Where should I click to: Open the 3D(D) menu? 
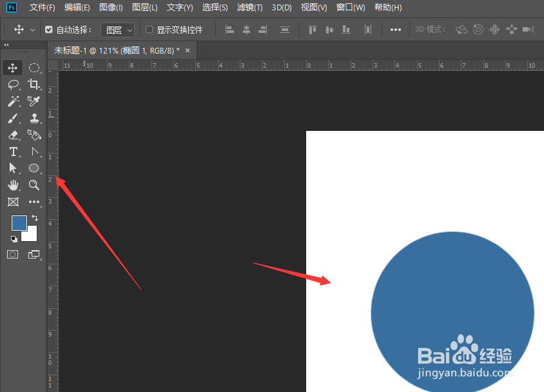click(282, 8)
